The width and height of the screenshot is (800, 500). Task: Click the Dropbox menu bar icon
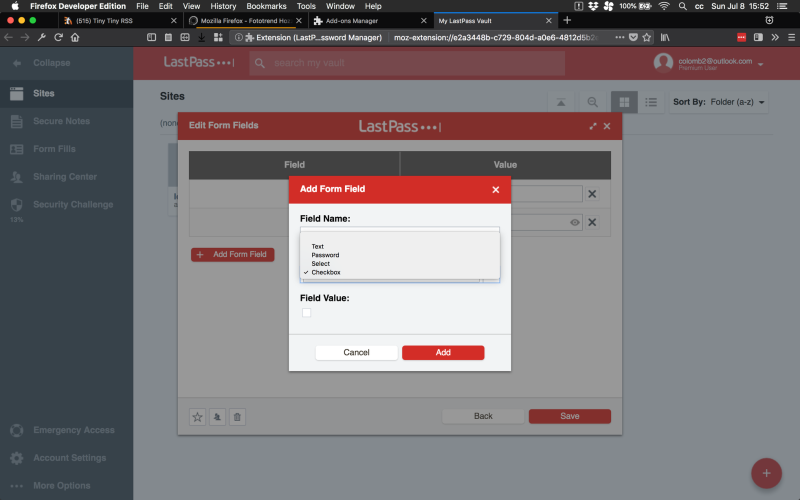[593, 6]
